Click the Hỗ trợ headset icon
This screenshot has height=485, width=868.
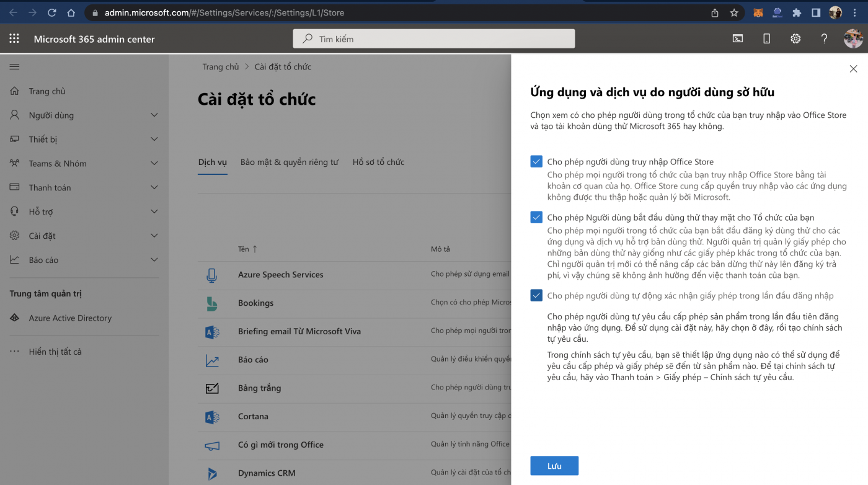point(15,211)
